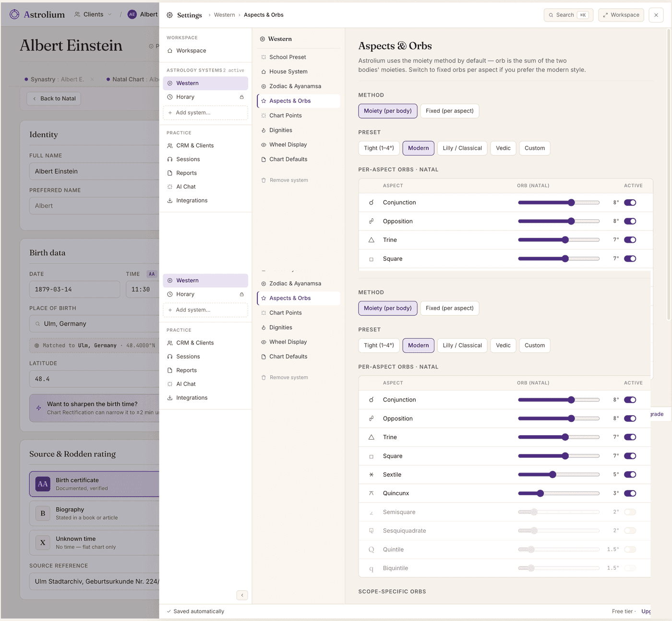
Task: Select the Birth certificate source rating
Action: (x=95, y=484)
